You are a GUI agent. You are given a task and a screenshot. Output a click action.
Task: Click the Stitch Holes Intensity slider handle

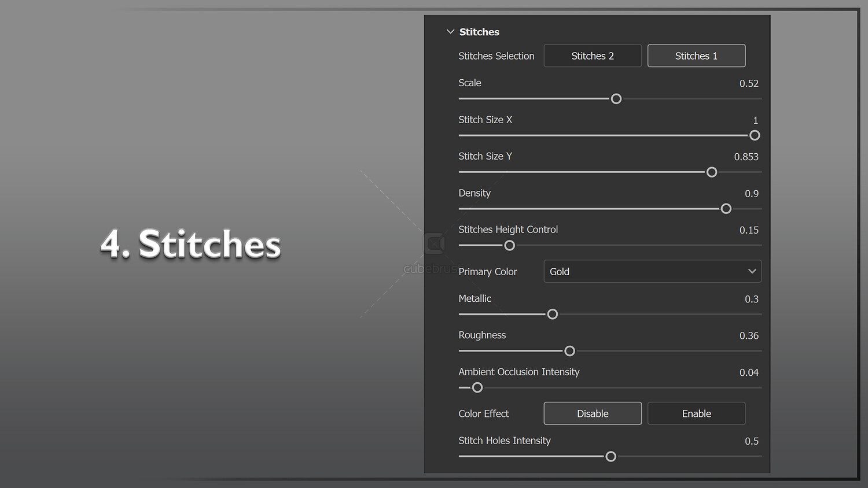[x=610, y=457]
